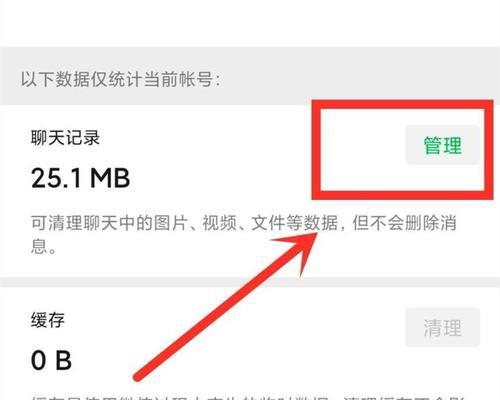Viewport: 500px width, 400px height.
Task: Click the 缓存 section heading
Action: pos(48,320)
